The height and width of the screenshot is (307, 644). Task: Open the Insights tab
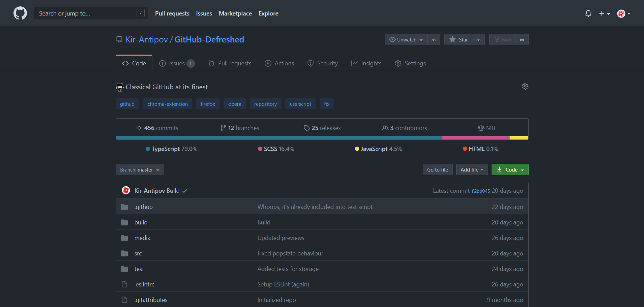tap(367, 63)
